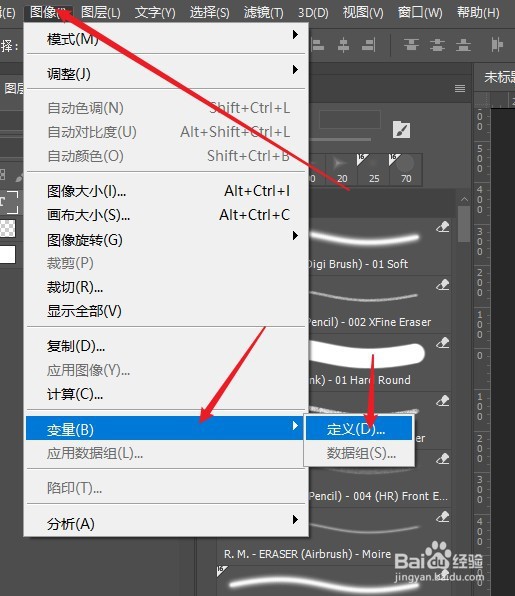515x596 pixels.
Task: Expand the 分析(A) submenu arrow
Action: [x=295, y=520]
